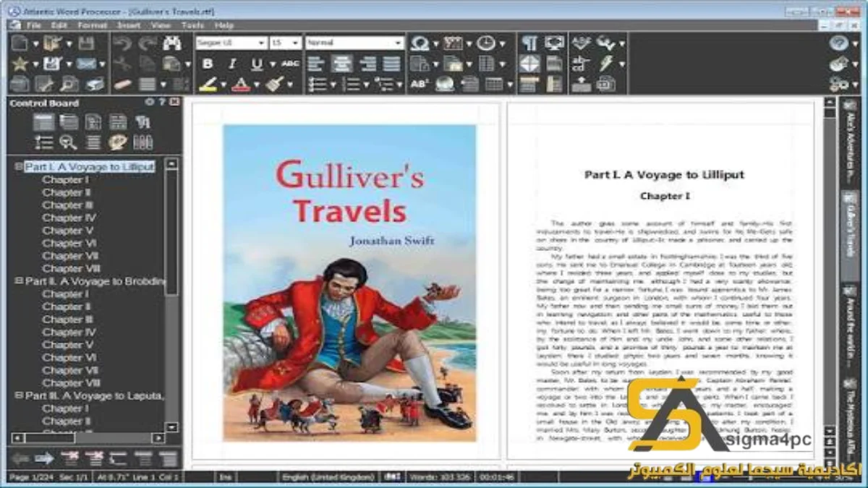
Task: Open the font color dropdown arrow
Action: (x=256, y=85)
